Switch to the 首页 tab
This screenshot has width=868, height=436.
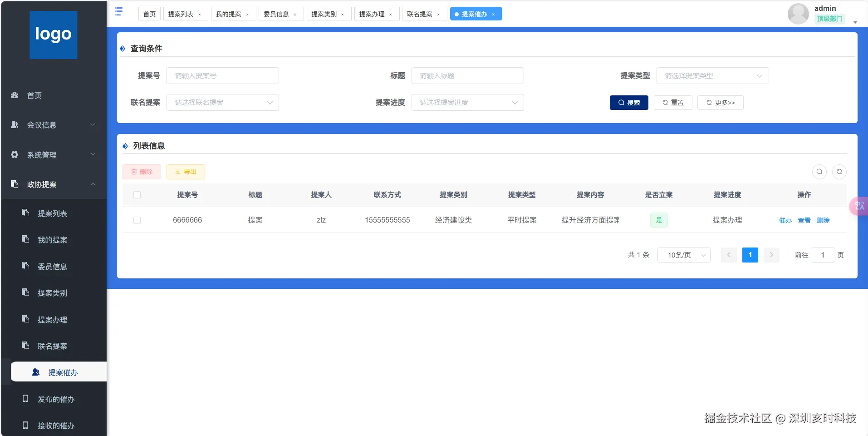coord(149,14)
